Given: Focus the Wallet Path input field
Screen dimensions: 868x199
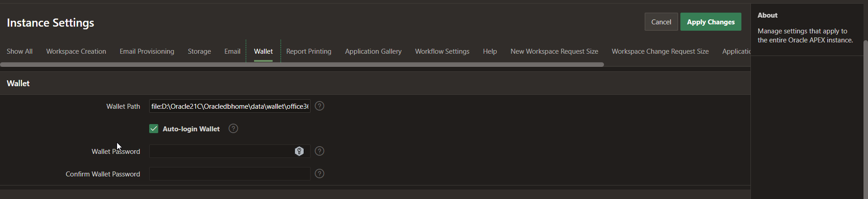Looking at the screenshot, I should 230,106.
